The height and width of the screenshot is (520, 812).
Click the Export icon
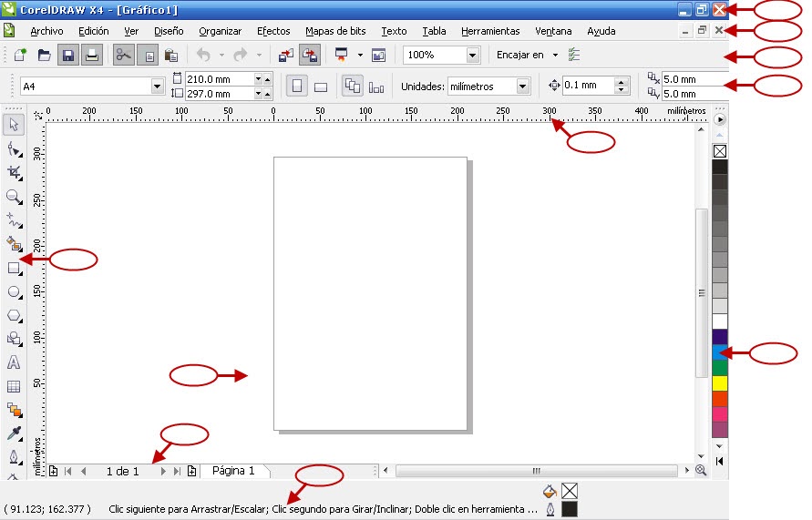click(310, 55)
